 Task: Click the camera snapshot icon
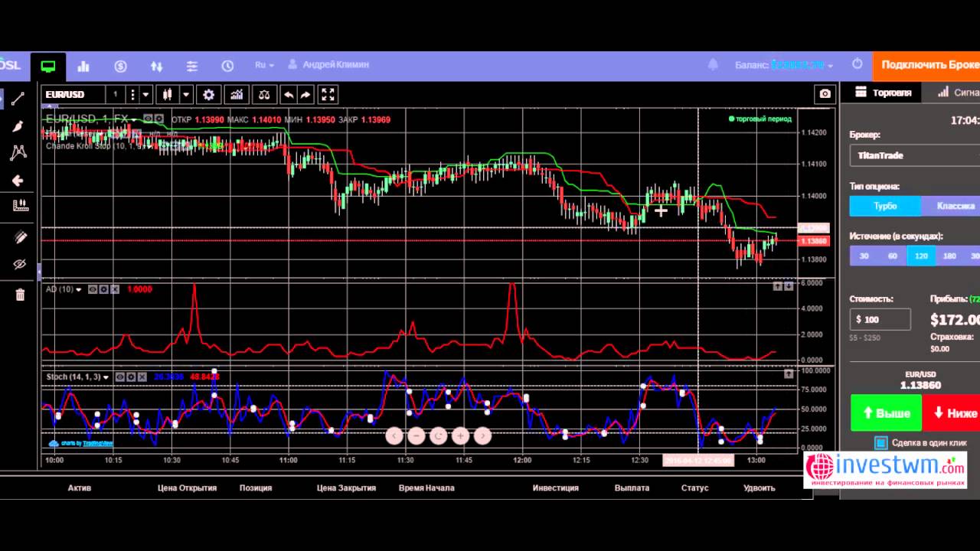click(x=825, y=94)
